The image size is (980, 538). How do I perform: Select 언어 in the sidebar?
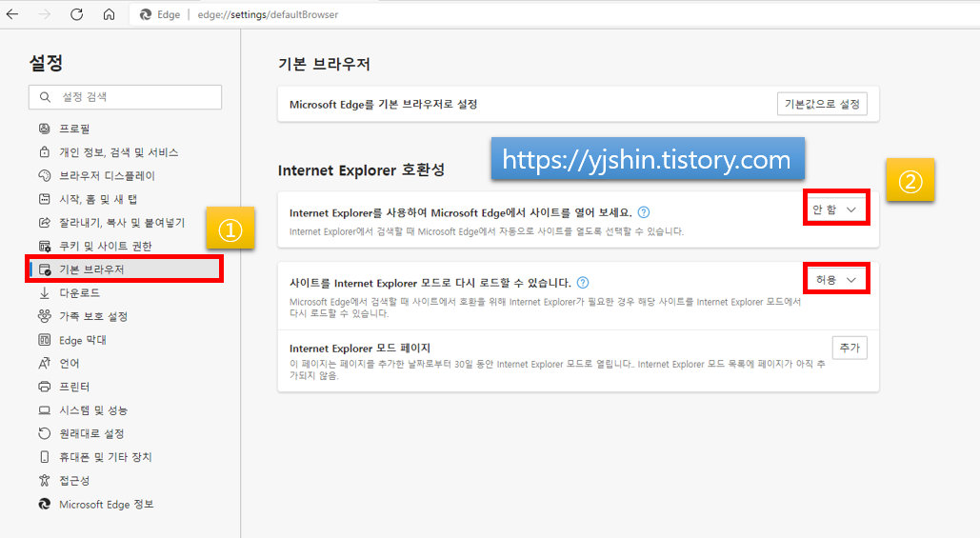[x=69, y=363]
